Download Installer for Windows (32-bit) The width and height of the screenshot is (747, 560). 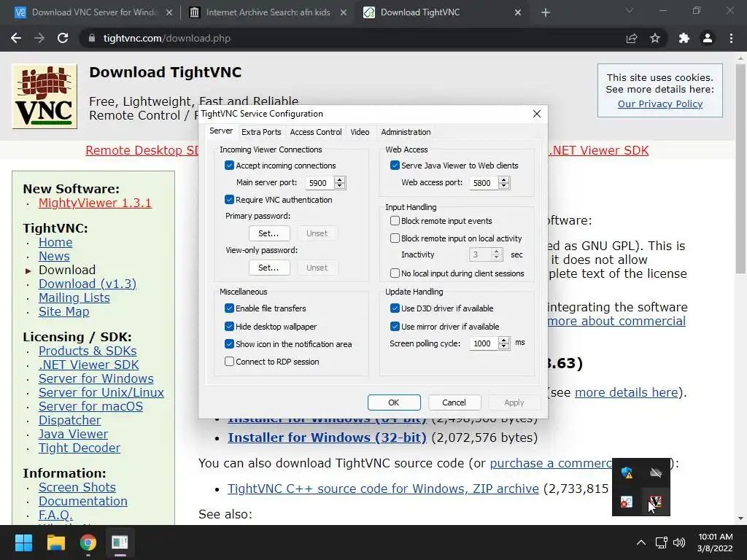point(327,437)
